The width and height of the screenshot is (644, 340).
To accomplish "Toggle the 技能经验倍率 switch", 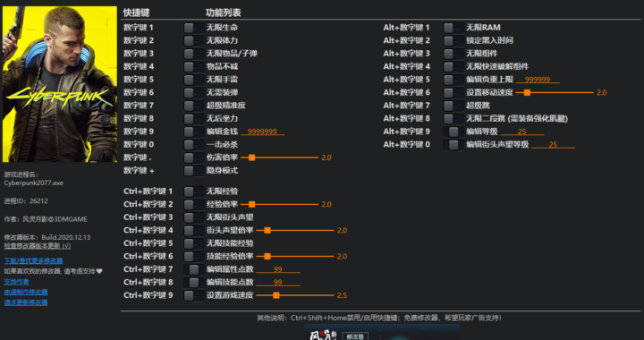I will pyautogui.click(x=193, y=256).
